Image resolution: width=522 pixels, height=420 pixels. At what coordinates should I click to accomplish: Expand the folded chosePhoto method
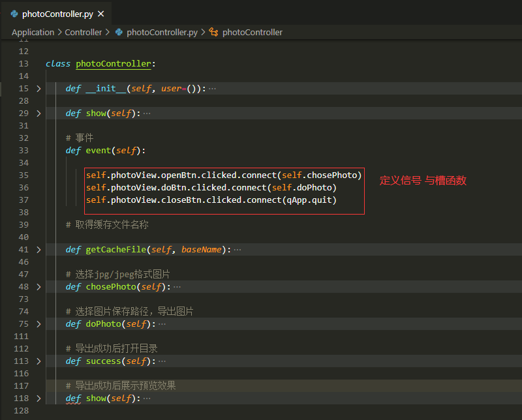38,287
